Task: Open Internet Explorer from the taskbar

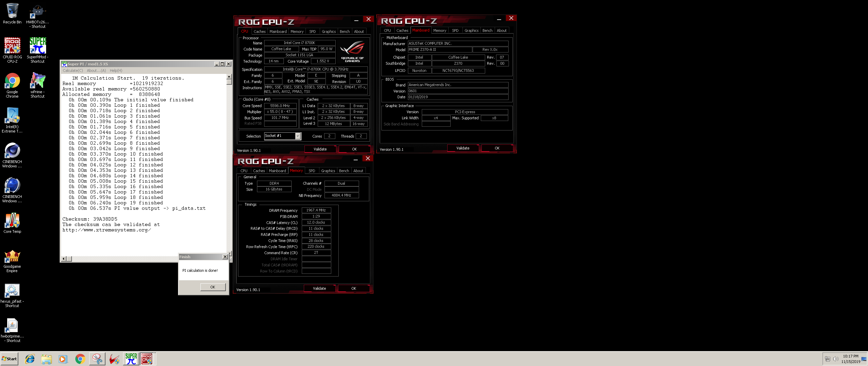Action: pos(30,359)
